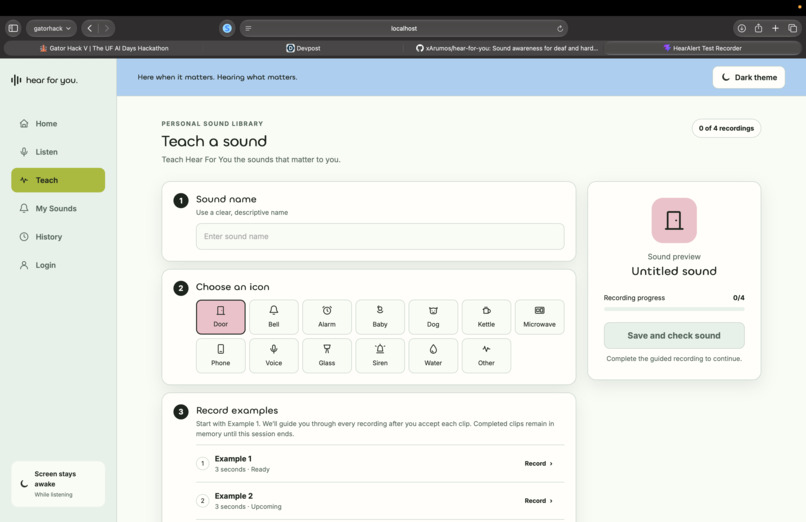The width and height of the screenshot is (806, 522).
Task: Click the hear for you logo
Action: pos(44,80)
